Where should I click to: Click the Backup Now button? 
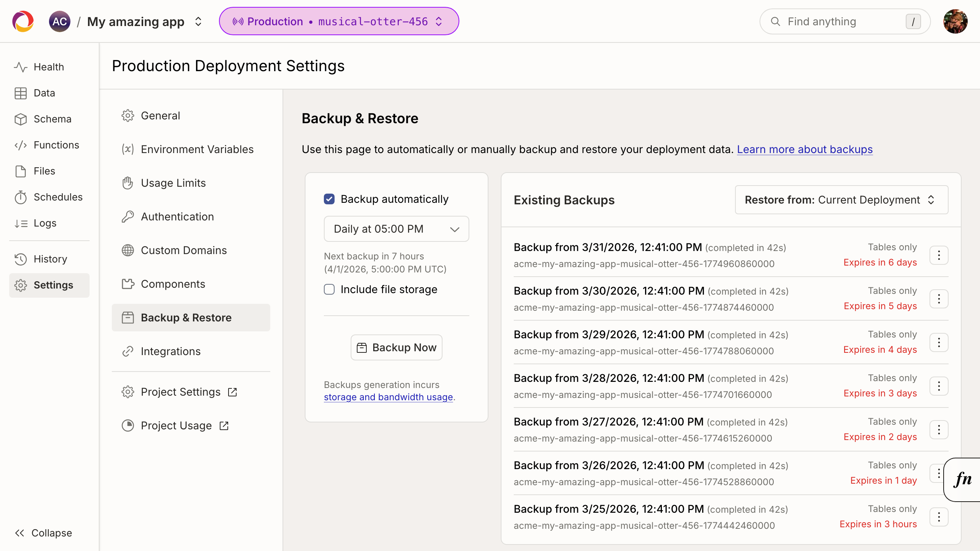397,347
